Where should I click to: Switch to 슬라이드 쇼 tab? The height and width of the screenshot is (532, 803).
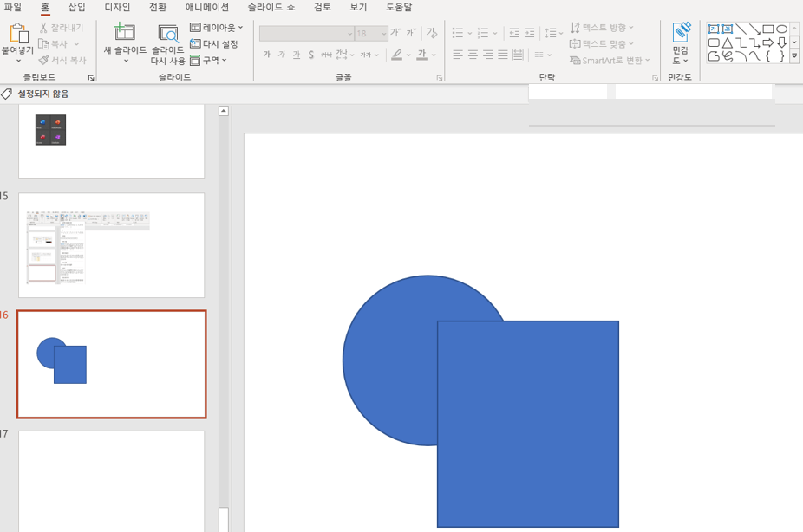(271, 7)
